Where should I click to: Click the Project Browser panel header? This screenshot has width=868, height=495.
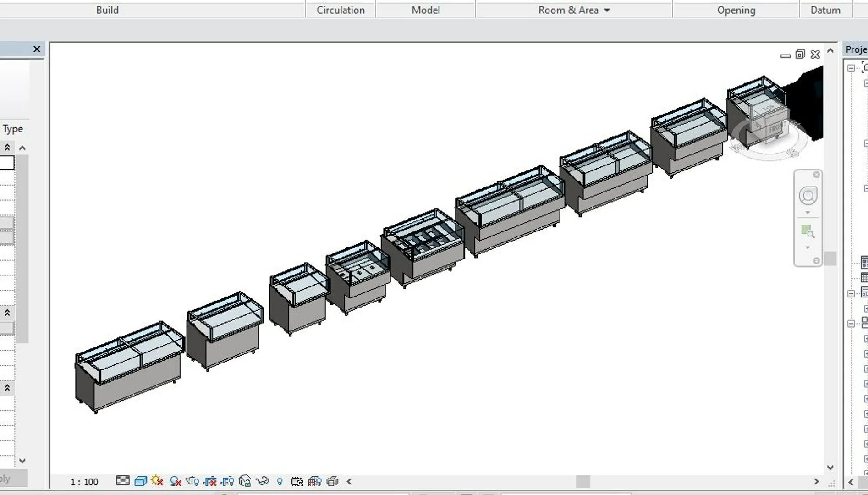pyautogui.click(x=856, y=49)
